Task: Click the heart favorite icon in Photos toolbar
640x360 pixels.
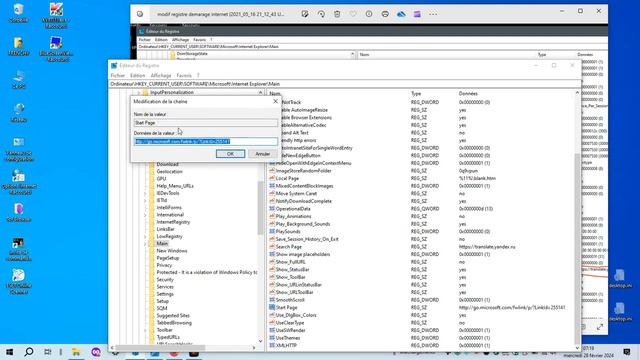Action: click(353, 14)
